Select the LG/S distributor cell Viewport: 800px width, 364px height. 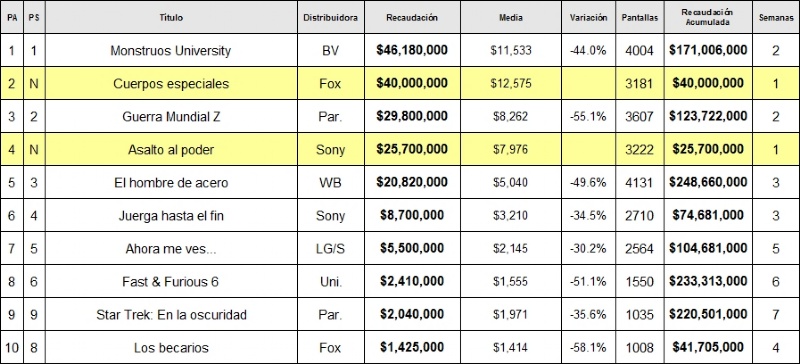(331, 249)
